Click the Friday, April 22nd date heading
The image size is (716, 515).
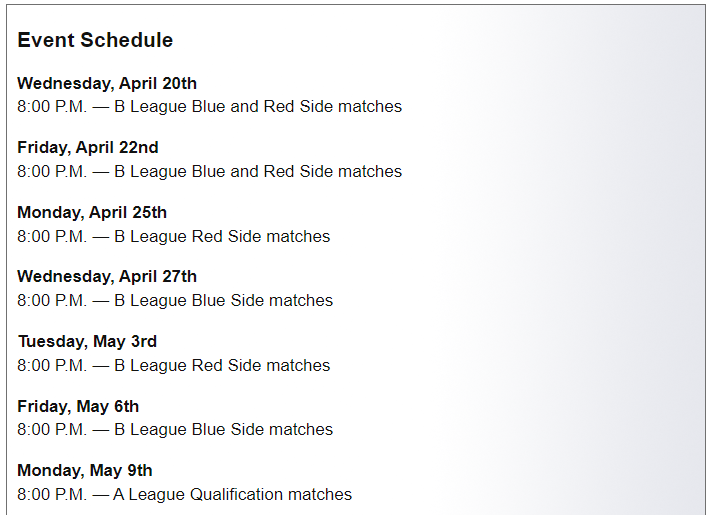(x=88, y=148)
